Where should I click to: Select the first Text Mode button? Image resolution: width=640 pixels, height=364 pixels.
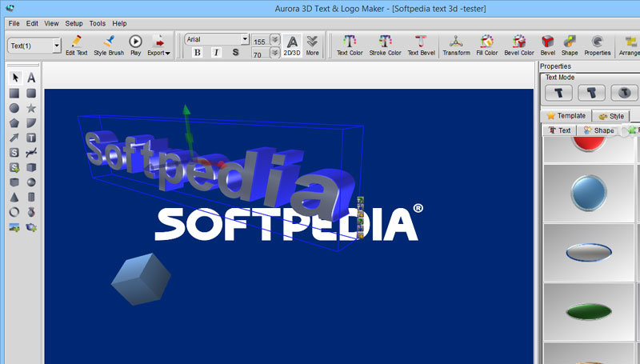[x=558, y=93]
